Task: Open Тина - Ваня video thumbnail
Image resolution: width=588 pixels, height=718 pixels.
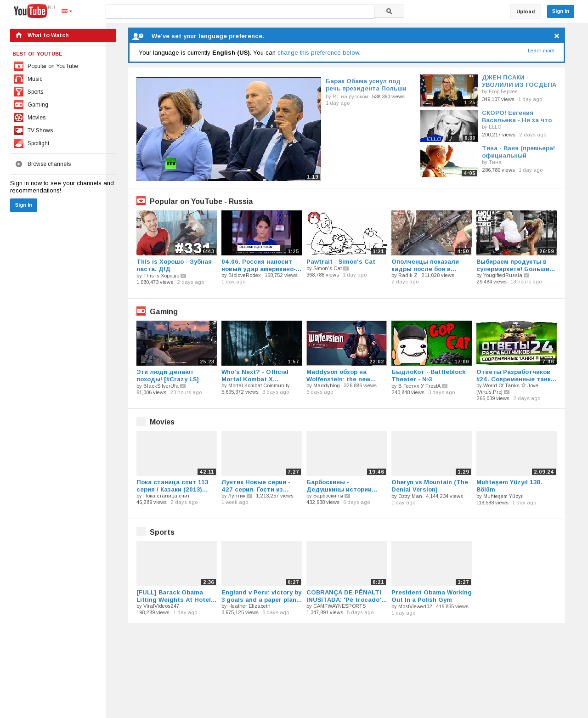Action: coord(449,161)
